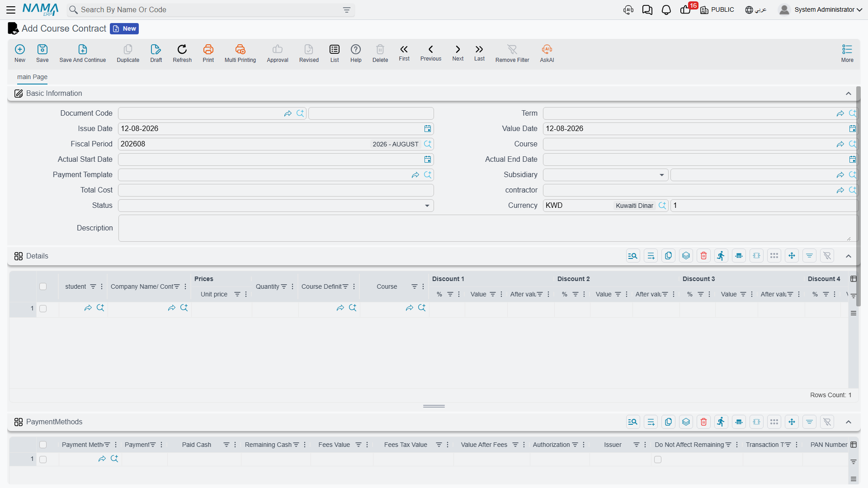Open Issue Date calendar picker
The image size is (868, 488).
point(428,129)
